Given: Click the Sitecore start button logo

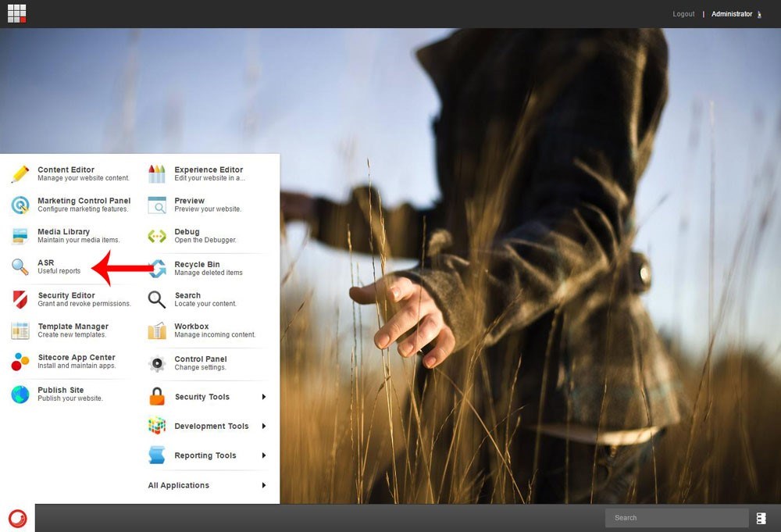Looking at the screenshot, I should tap(17, 518).
